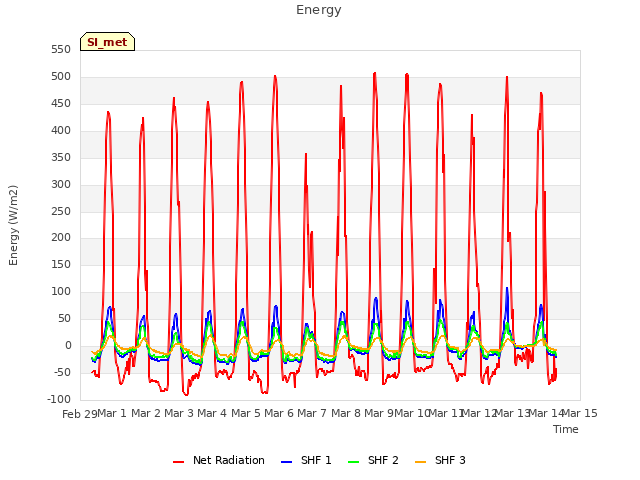The height and width of the screenshot is (480, 640).
Task: Click the SI_met annotation label
Action: (x=107, y=42)
